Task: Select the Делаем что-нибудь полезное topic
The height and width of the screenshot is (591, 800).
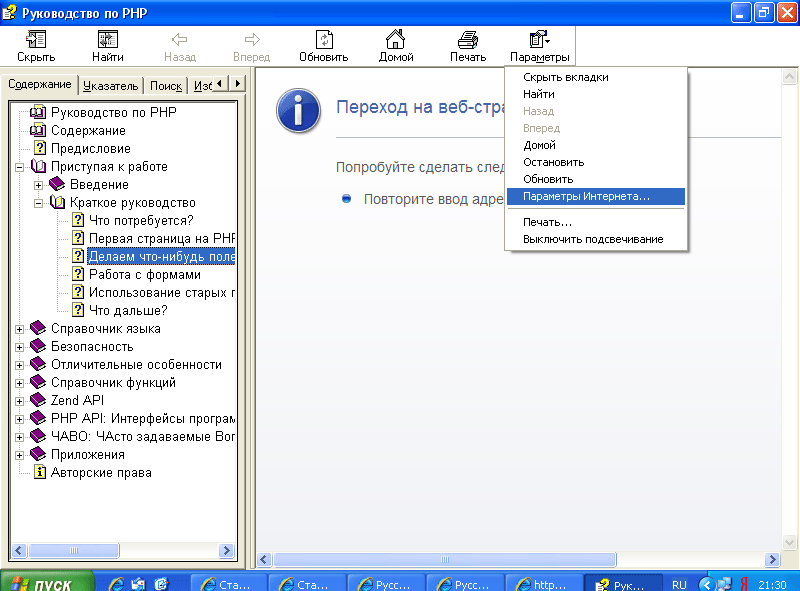Action: pyautogui.click(x=162, y=256)
